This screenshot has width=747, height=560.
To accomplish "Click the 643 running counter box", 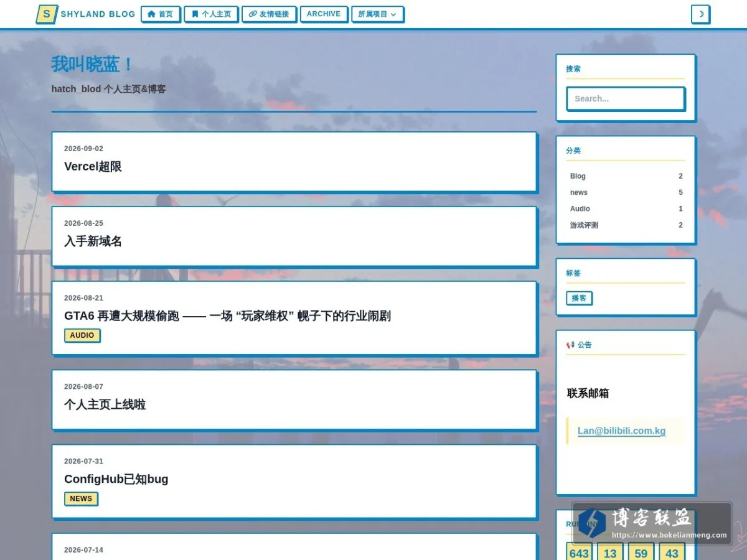I will [x=579, y=553].
